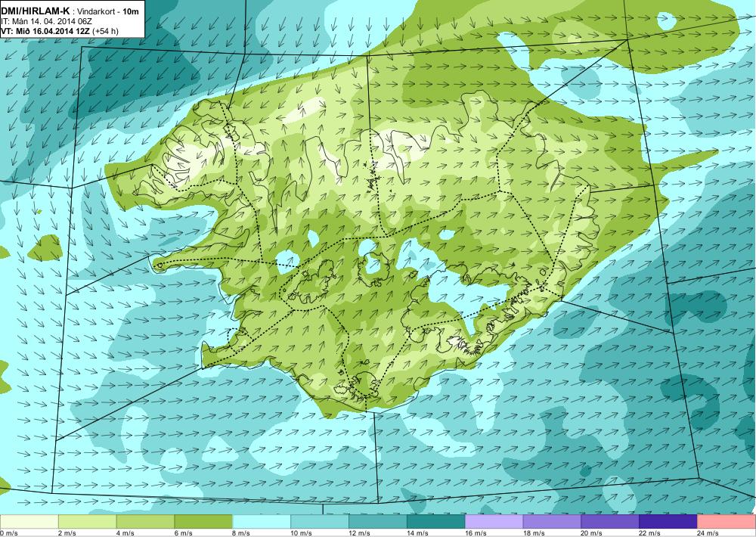Select the "12 m/s" legend label
The height and width of the screenshot is (537, 756).
pos(359,533)
